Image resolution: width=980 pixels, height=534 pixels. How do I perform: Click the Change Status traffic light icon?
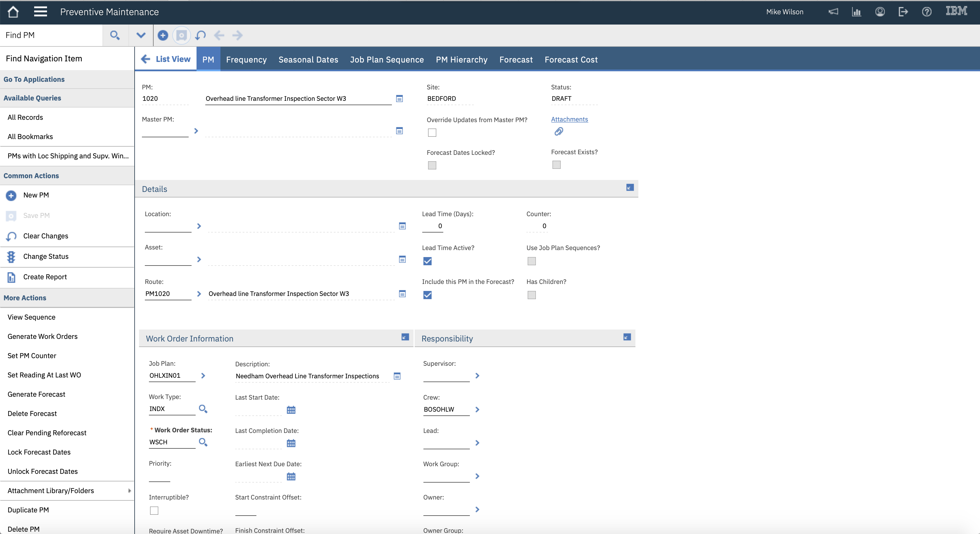point(11,257)
